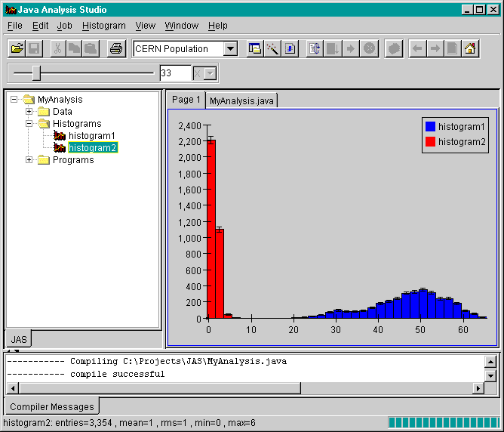This screenshot has width=504, height=432.
Task: Open the Job menu
Action: pyautogui.click(x=65, y=26)
